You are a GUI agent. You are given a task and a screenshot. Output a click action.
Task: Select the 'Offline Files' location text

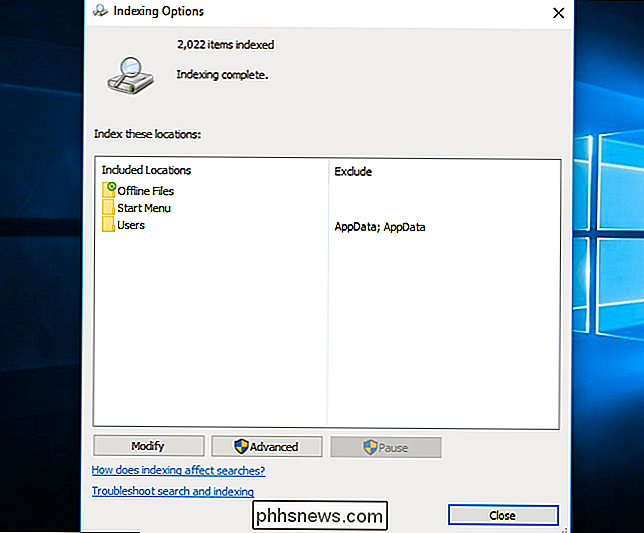145,191
